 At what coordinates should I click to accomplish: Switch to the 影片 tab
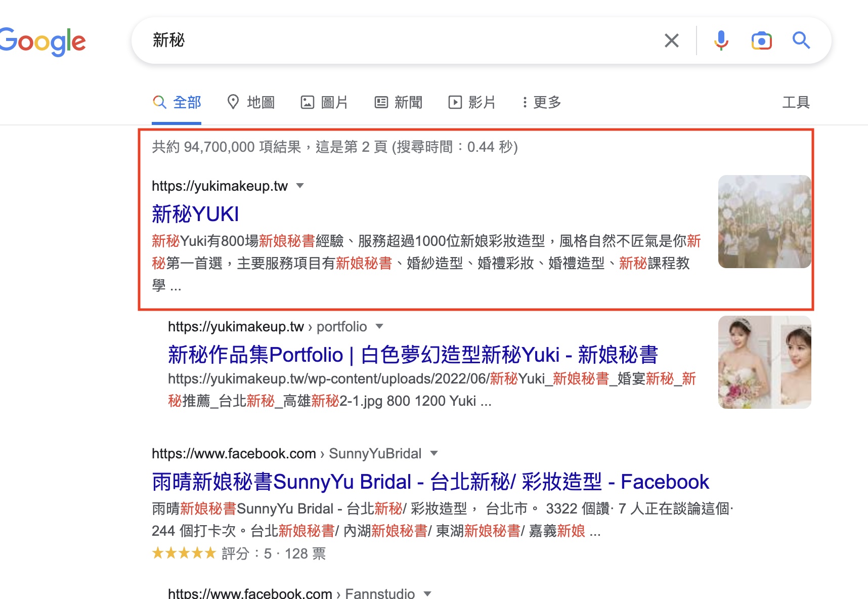(x=472, y=103)
